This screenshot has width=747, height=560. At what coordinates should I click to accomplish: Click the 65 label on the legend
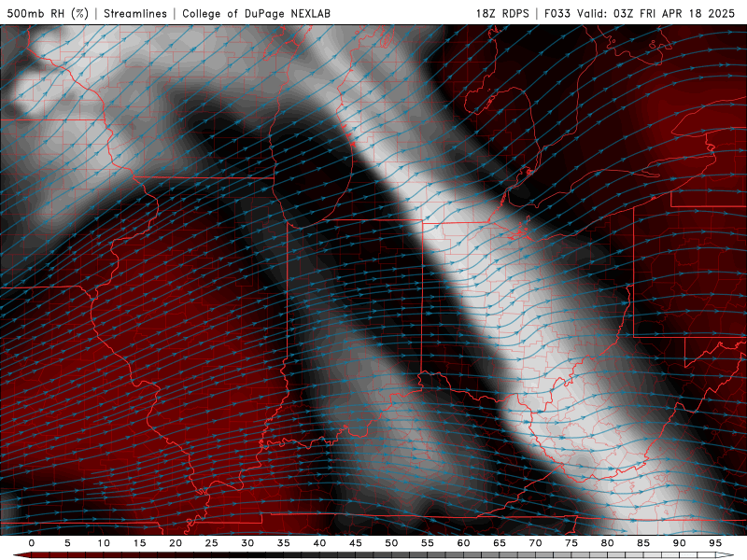click(500, 543)
